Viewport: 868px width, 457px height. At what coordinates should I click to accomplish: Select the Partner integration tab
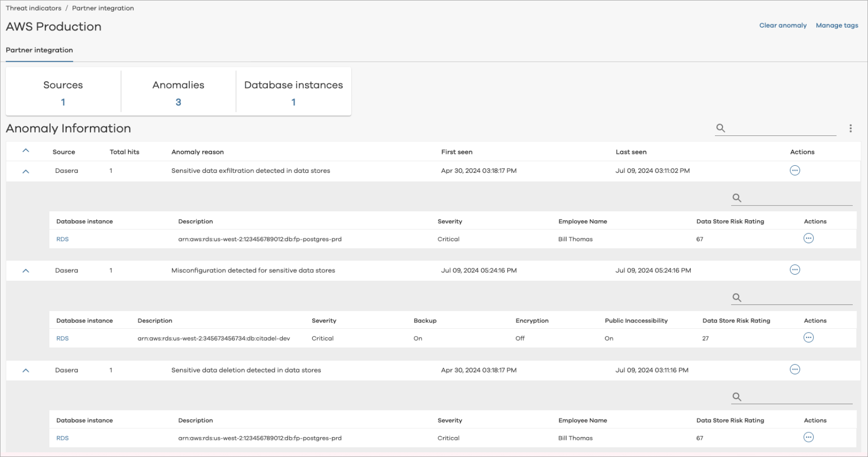(x=39, y=50)
